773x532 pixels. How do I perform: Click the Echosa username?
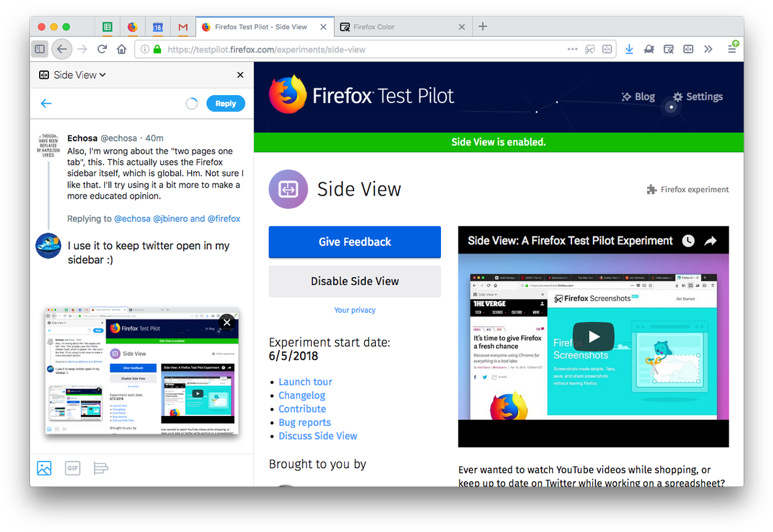click(x=82, y=138)
